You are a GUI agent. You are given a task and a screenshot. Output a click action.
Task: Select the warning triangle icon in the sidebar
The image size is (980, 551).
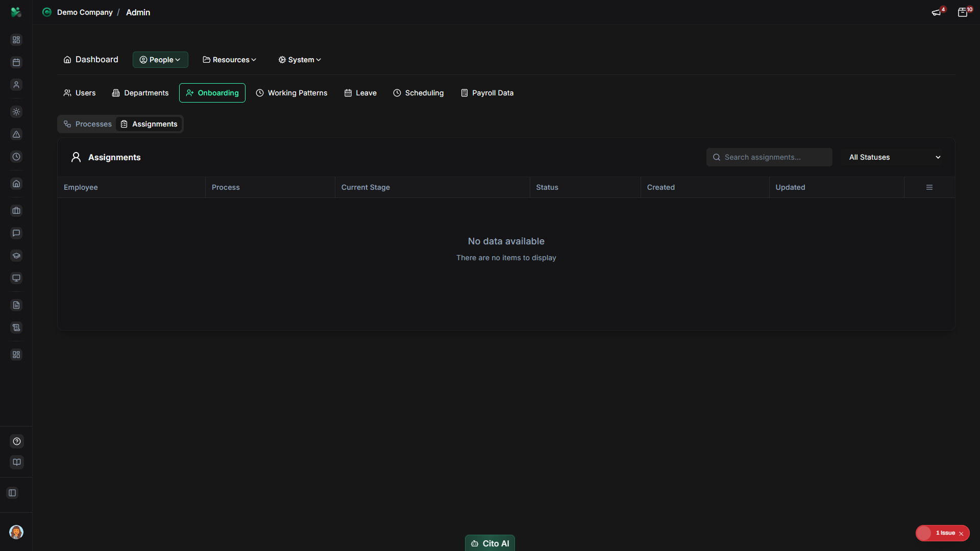(16, 135)
